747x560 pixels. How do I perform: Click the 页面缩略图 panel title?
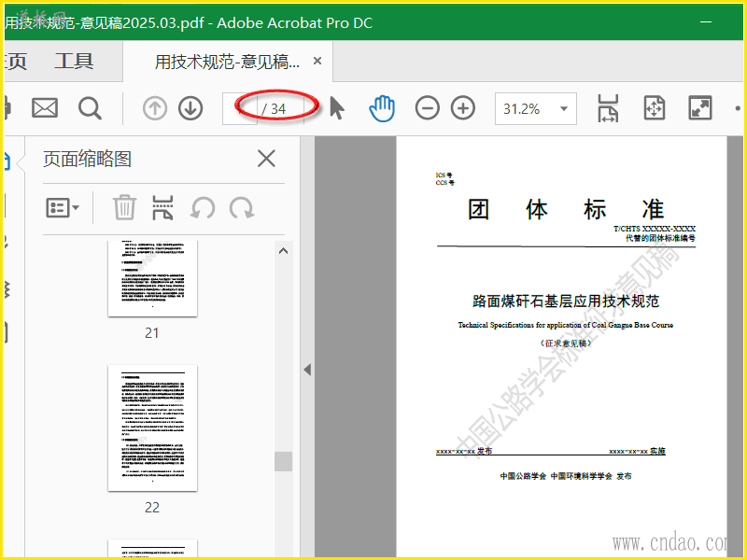click(87, 159)
